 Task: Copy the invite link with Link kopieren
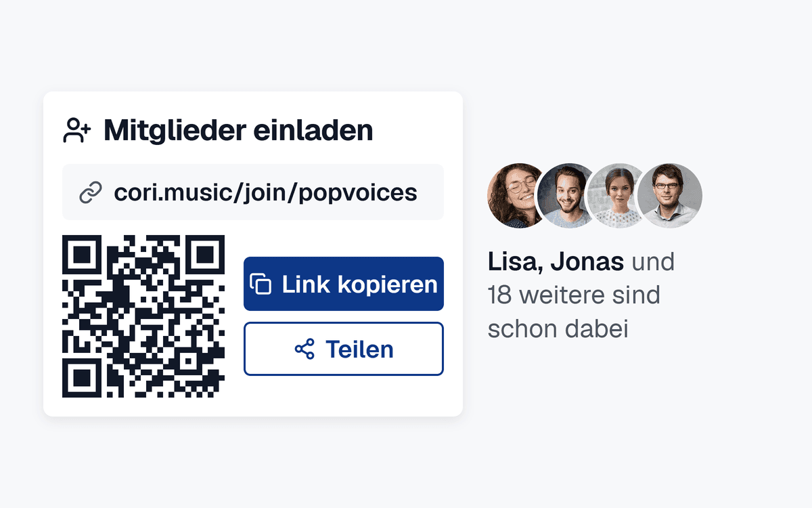coord(344,284)
